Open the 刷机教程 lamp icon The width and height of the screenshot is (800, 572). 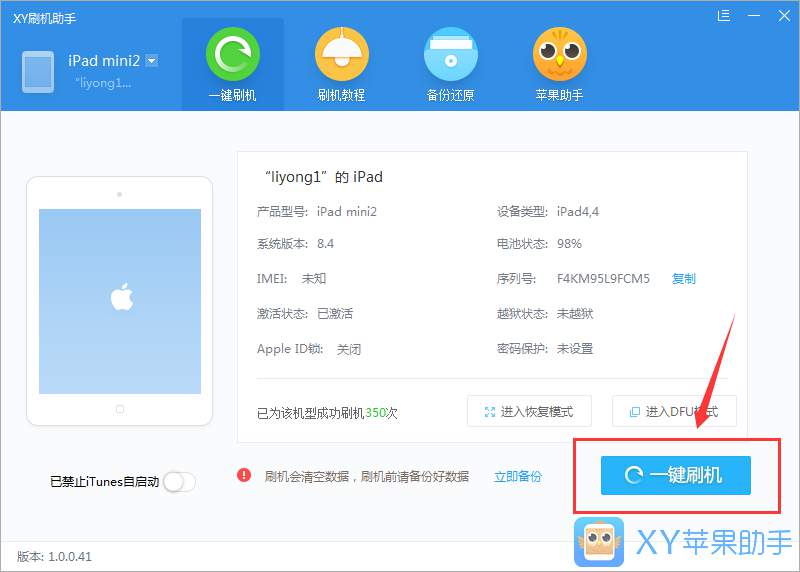tap(341, 54)
